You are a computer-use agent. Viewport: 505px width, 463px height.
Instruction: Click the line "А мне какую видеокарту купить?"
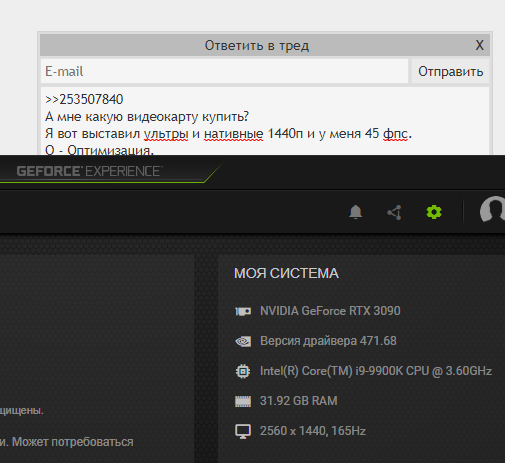pyautogui.click(x=147, y=117)
